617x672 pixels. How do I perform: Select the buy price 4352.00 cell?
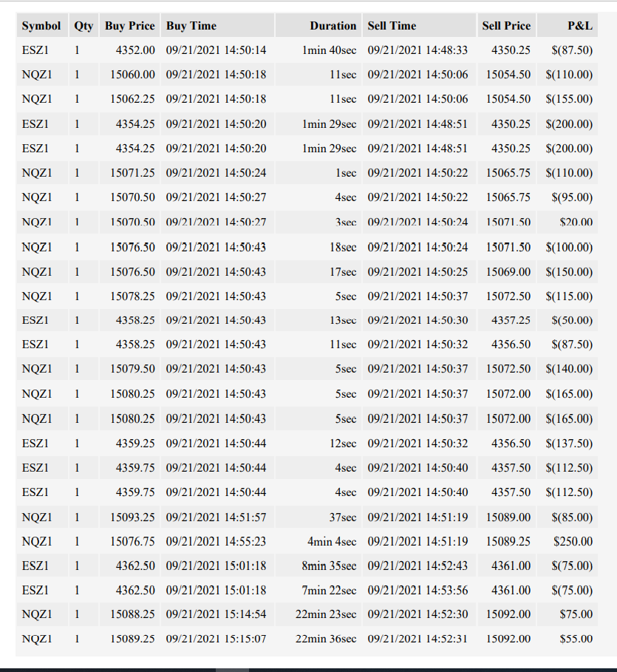coord(130,50)
